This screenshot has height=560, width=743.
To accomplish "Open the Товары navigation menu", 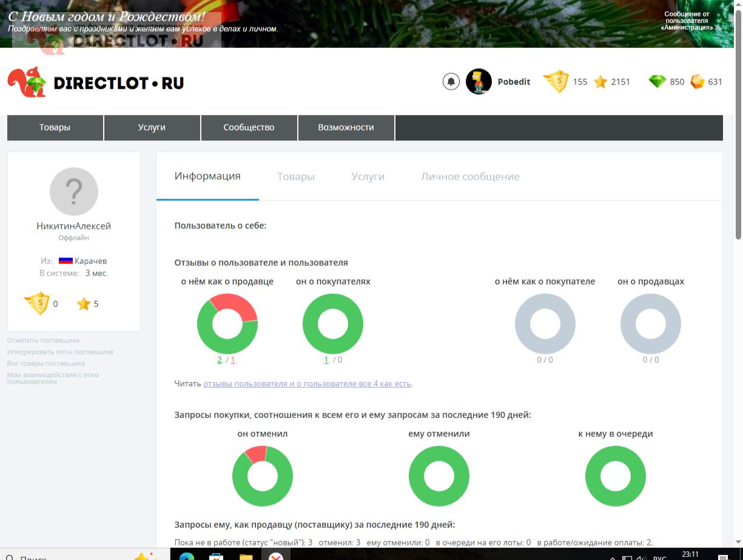I will 55,127.
